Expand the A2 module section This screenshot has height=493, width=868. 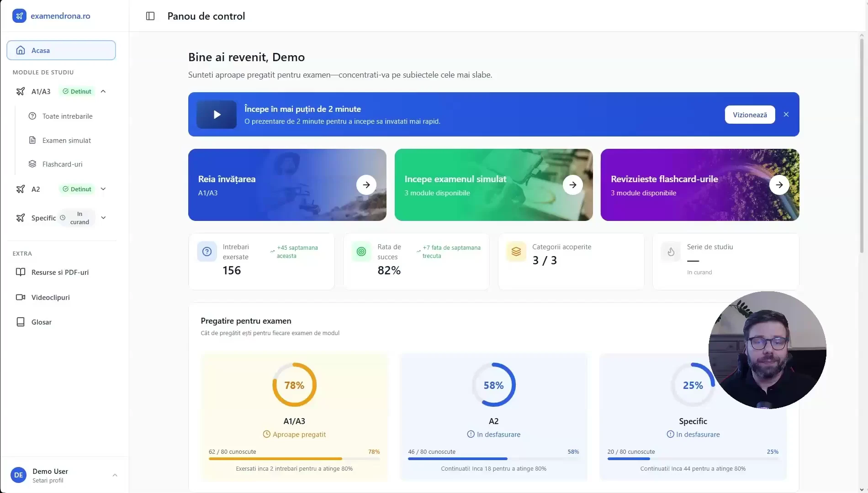103,189
